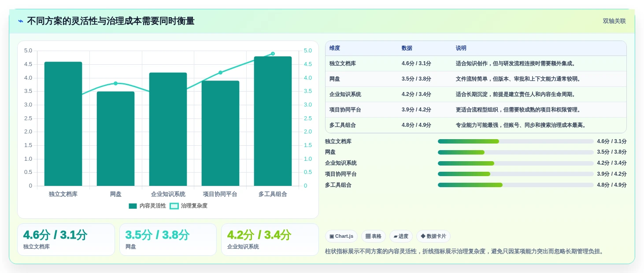Click the 独立文档库 progress bar
644x273 pixels.
click(516, 141)
